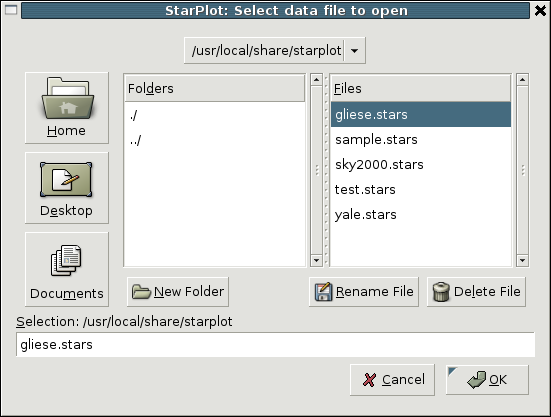Screen dimensions: 551x417
Task: Click the Files list scroll-down arrow
Action: 523,260
